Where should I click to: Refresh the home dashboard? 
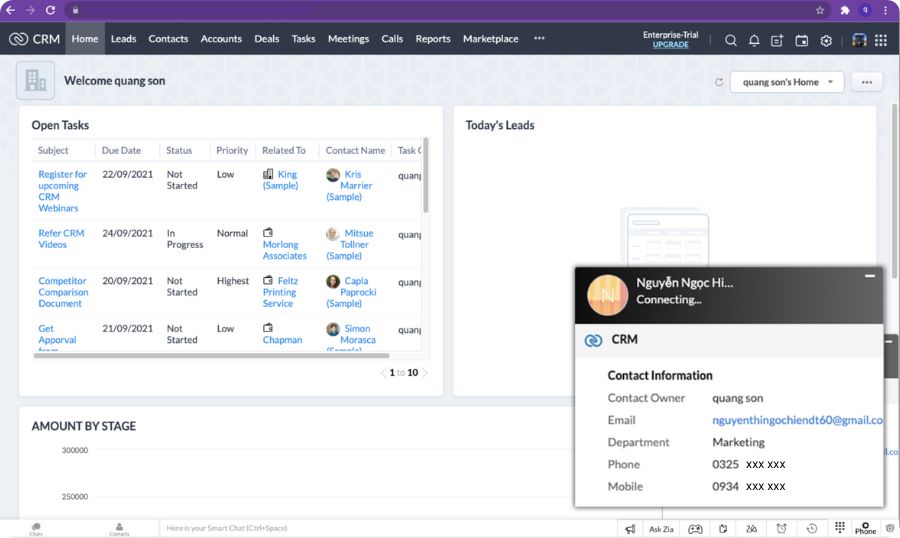click(x=718, y=82)
